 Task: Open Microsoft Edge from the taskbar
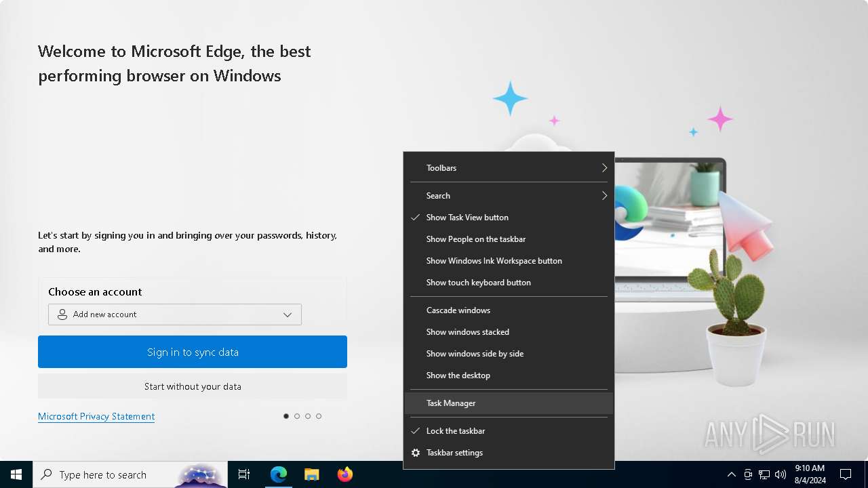point(279,474)
